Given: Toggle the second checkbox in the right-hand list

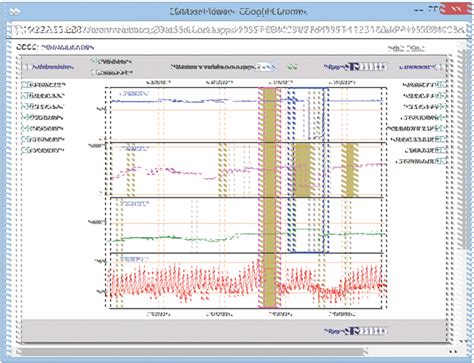Looking at the screenshot, I should pyautogui.click(x=441, y=96).
